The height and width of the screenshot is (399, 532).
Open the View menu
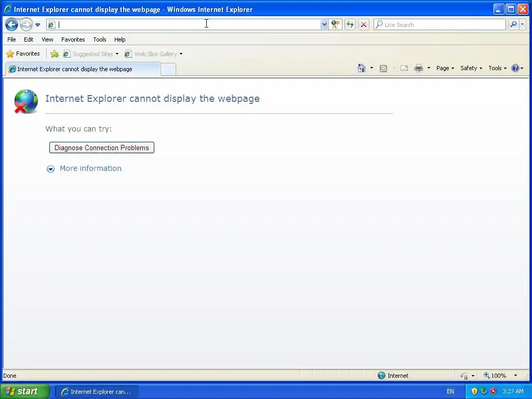coord(47,39)
